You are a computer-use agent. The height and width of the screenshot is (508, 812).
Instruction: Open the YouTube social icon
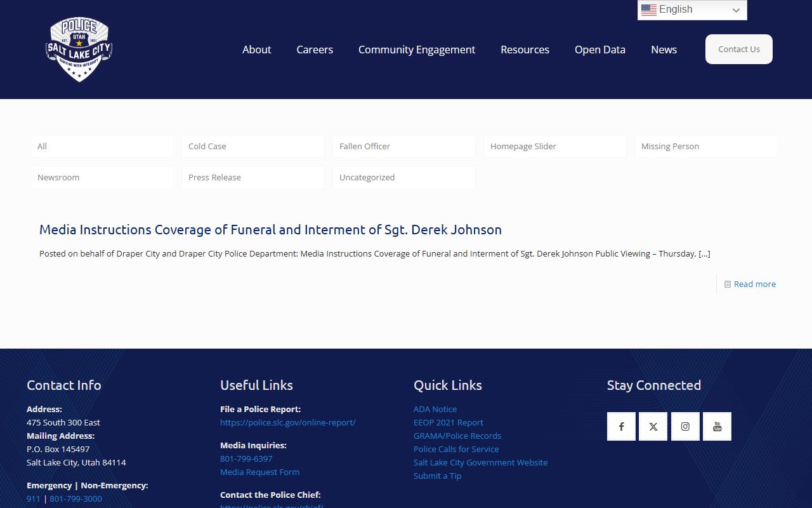(x=717, y=426)
